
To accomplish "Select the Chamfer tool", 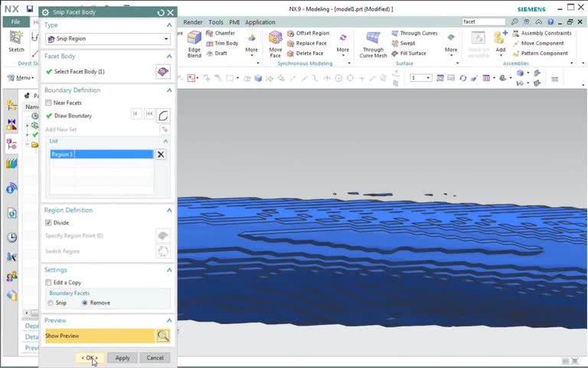I will pos(220,33).
